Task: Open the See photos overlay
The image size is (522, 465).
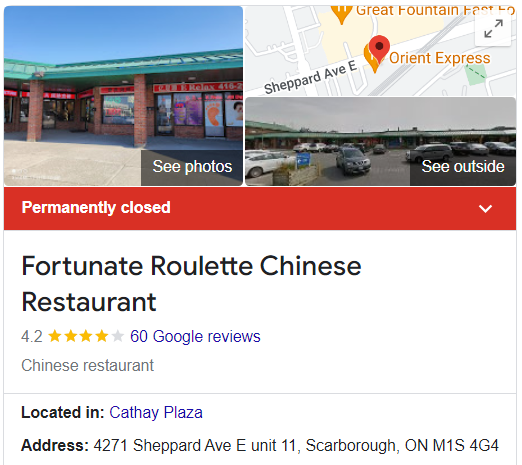Action: 192,167
